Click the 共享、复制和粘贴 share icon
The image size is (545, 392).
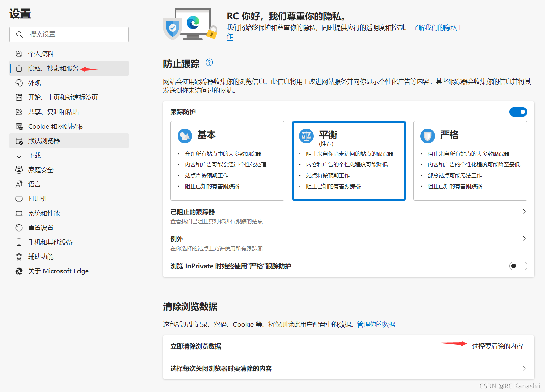click(19, 112)
